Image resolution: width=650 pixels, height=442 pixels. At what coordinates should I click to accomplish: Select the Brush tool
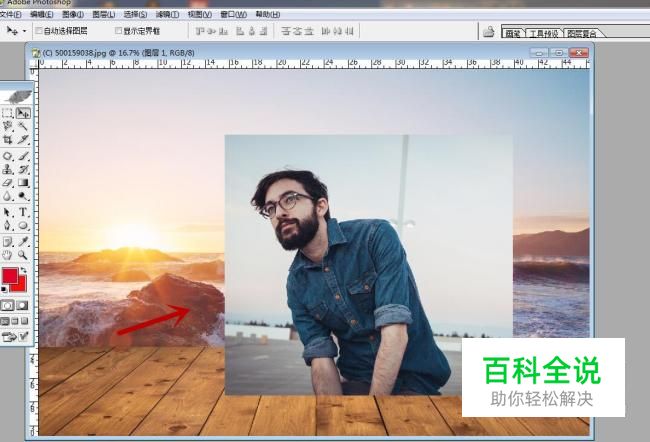23,156
